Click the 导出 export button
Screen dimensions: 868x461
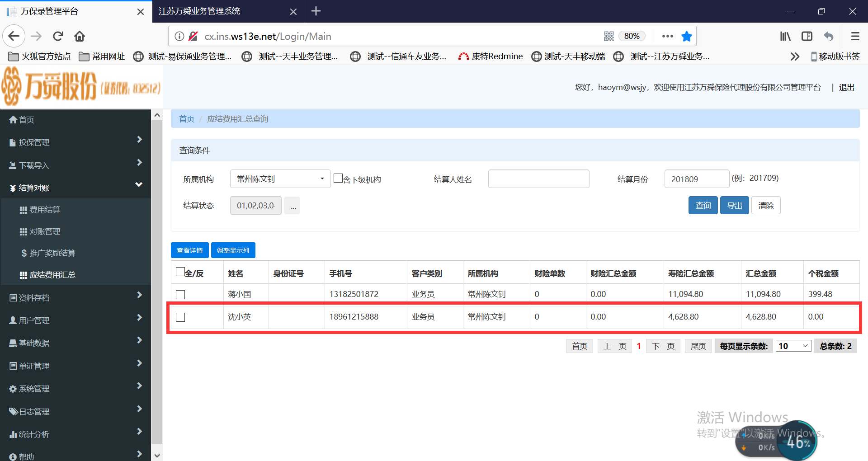[x=734, y=206]
